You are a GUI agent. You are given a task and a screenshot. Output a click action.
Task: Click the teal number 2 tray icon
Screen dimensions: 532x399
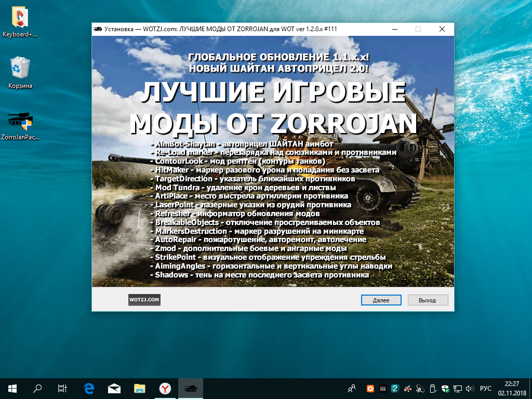coord(395,389)
